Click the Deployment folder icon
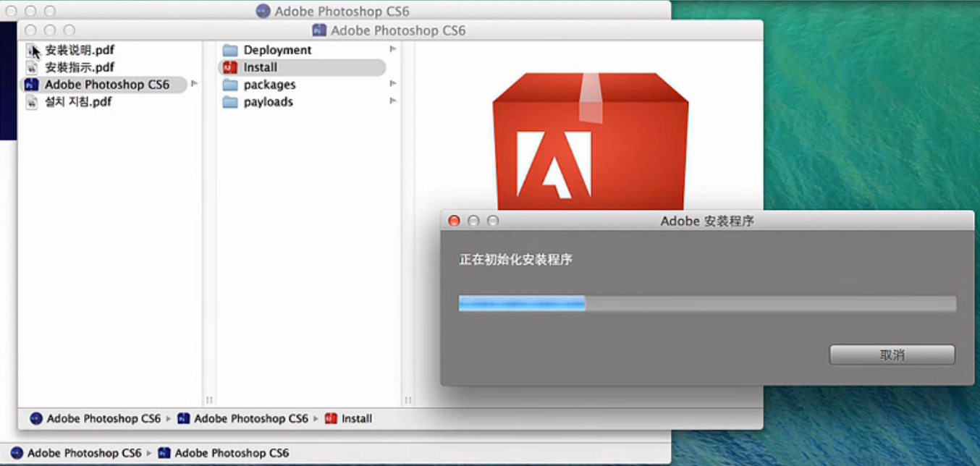 click(x=230, y=50)
